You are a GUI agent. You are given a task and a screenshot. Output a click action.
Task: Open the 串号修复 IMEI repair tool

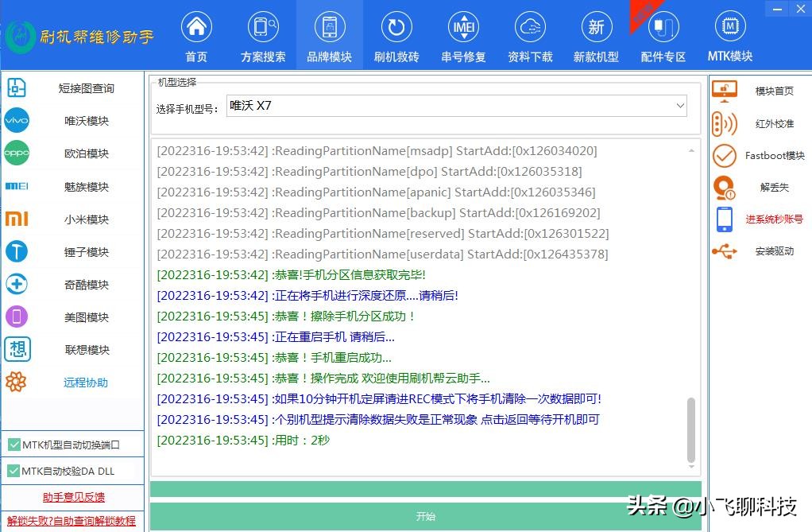pyautogui.click(x=463, y=34)
